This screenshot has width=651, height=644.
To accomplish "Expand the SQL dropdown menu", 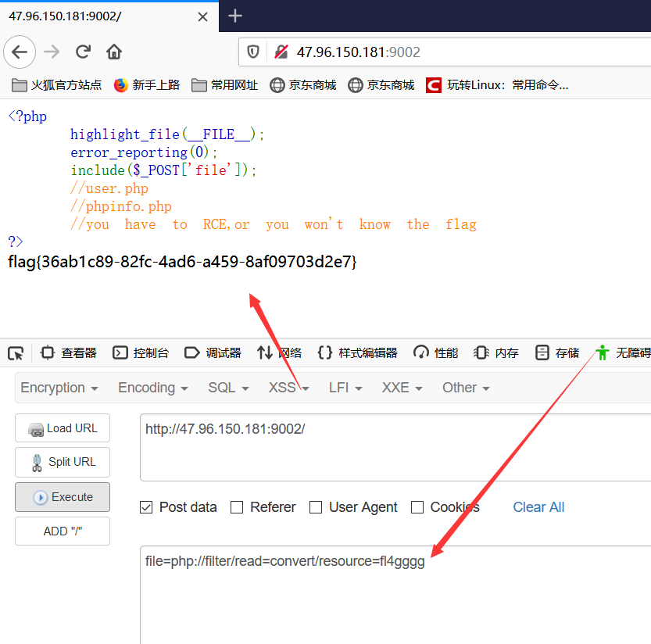I will tap(228, 388).
